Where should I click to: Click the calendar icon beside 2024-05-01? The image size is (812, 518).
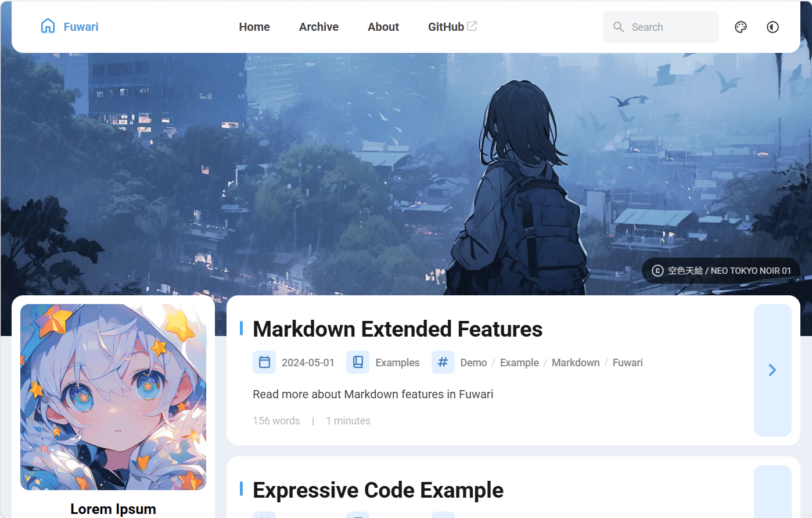tap(264, 362)
